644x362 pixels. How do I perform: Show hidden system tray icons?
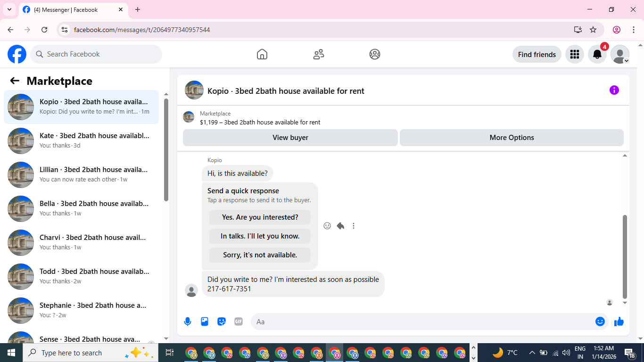click(532, 353)
